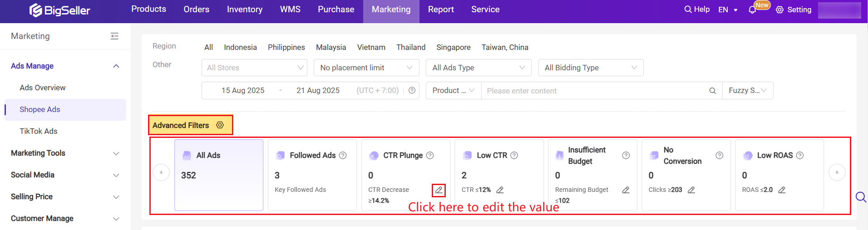The width and height of the screenshot is (868, 230).
Task: Change the EN language selector
Action: [728, 10]
